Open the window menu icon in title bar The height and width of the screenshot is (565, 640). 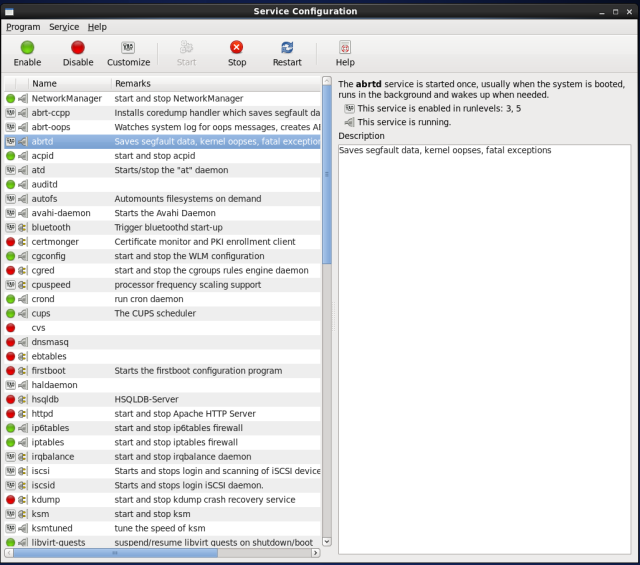(x=9, y=11)
